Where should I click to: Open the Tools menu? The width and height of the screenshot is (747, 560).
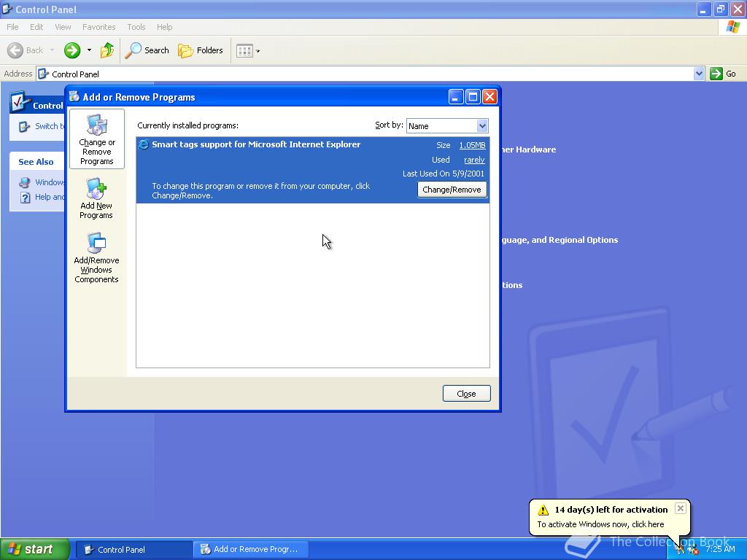[x=136, y=27]
